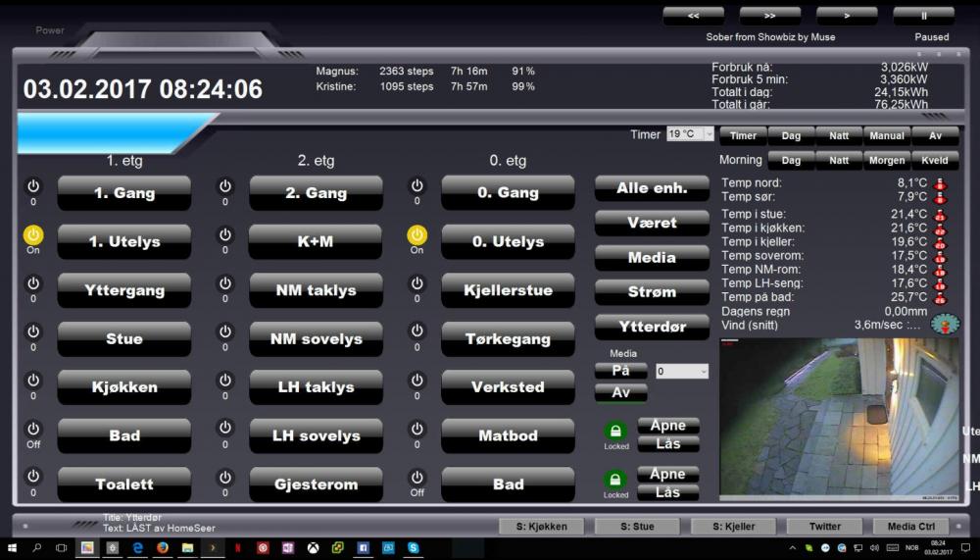
Task: Toggle power icon beside Stue
Action: [33, 331]
